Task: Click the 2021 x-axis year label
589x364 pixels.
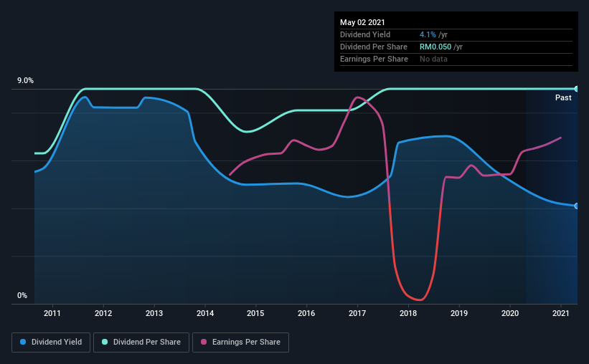Action: tap(561, 313)
